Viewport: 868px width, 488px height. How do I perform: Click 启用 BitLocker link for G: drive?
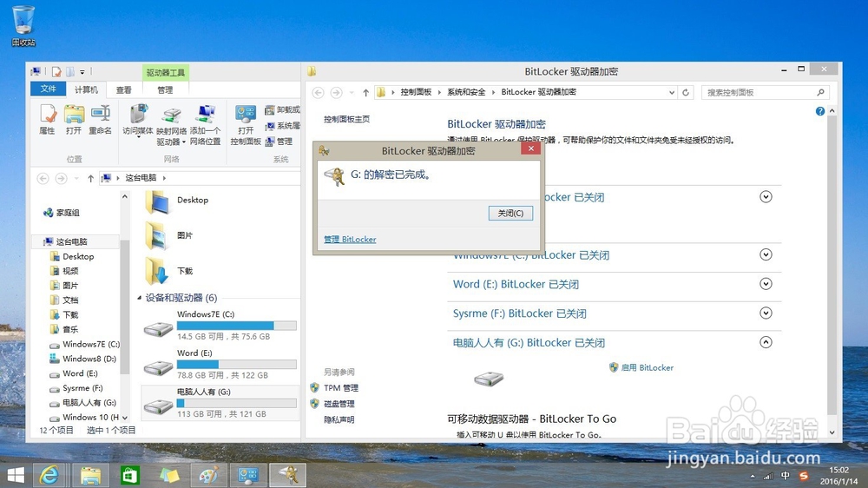(648, 367)
